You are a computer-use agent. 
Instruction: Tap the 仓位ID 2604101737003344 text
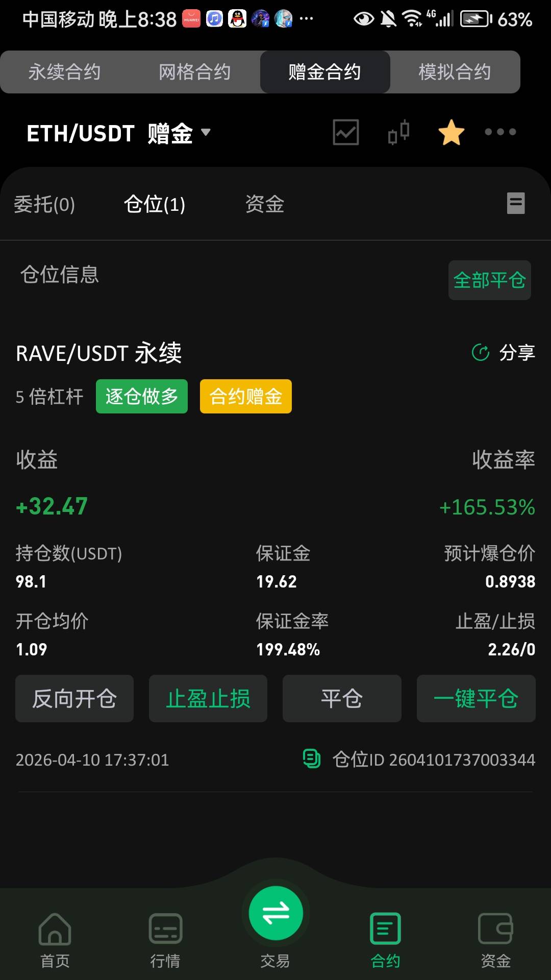[x=434, y=759]
